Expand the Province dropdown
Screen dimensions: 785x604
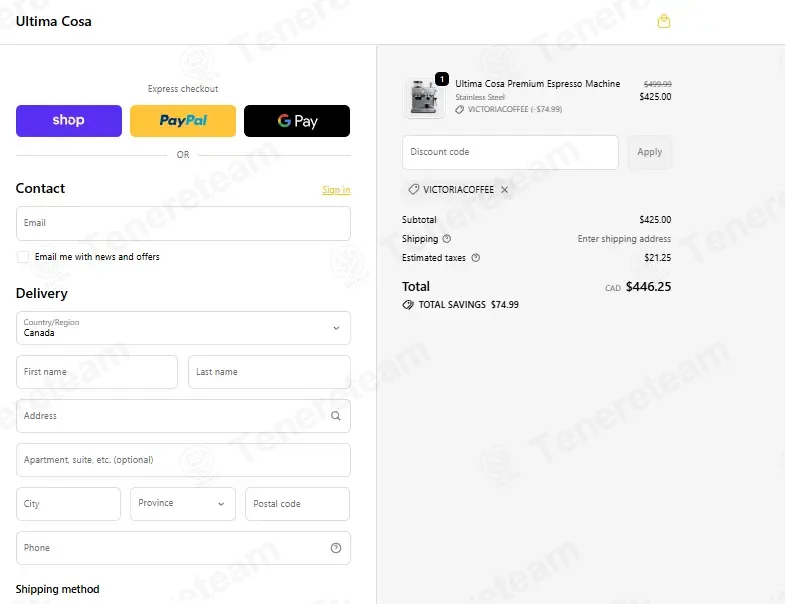(x=183, y=504)
